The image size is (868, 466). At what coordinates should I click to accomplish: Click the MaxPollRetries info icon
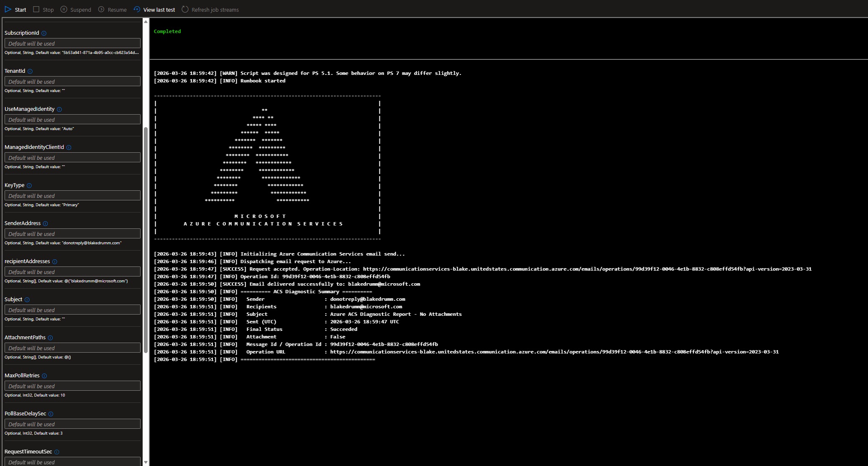[x=44, y=376]
